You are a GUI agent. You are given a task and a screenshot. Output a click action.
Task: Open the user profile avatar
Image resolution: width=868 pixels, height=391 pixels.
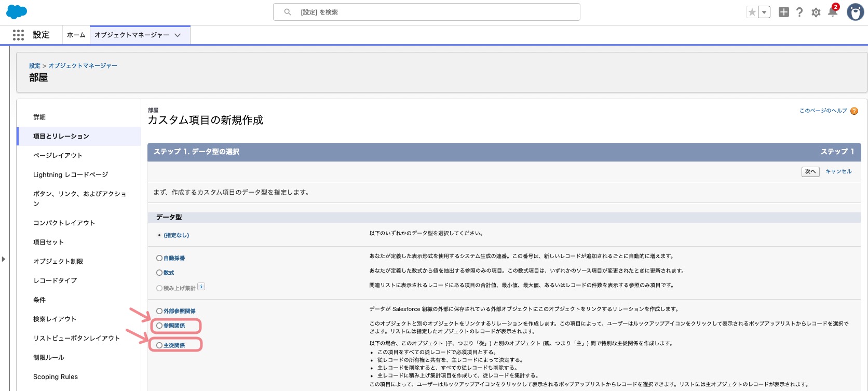click(x=855, y=12)
